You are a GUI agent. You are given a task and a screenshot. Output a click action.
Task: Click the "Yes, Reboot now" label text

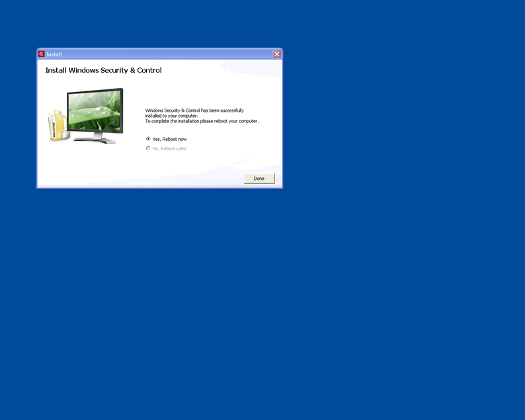pos(169,139)
